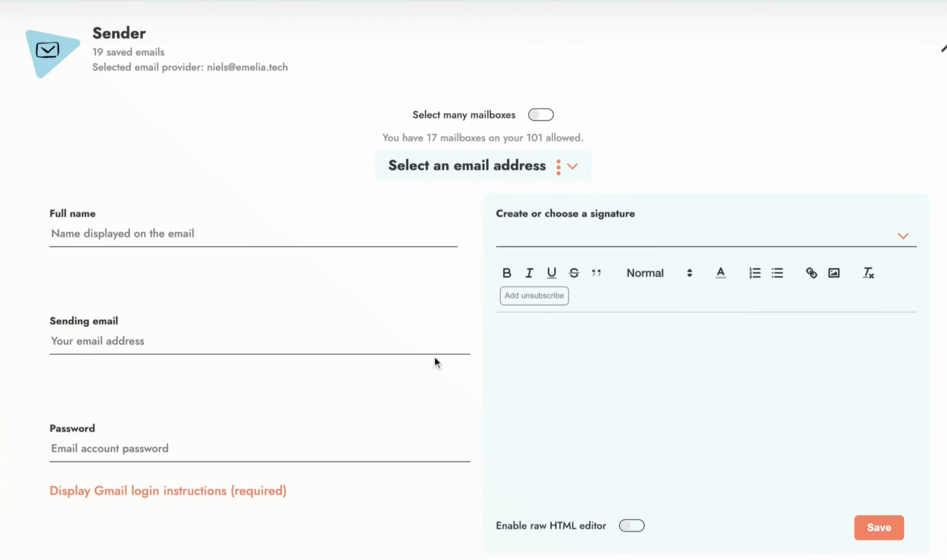
Task: Insert a numbered list in signature
Action: point(754,273)
